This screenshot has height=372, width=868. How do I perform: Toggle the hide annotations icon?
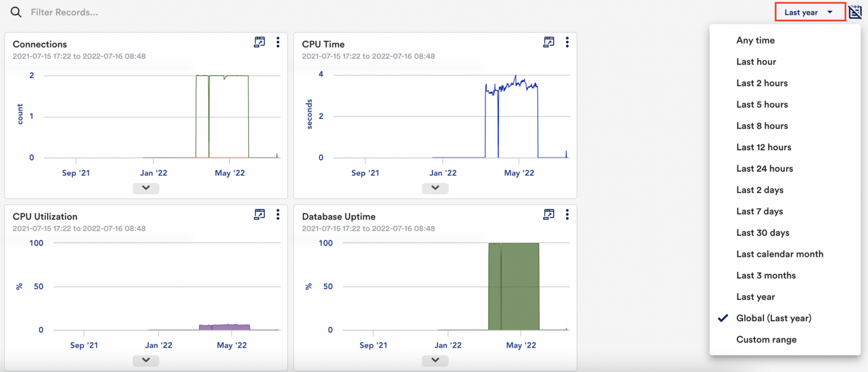pyautogui.click(x=855, y=11)
